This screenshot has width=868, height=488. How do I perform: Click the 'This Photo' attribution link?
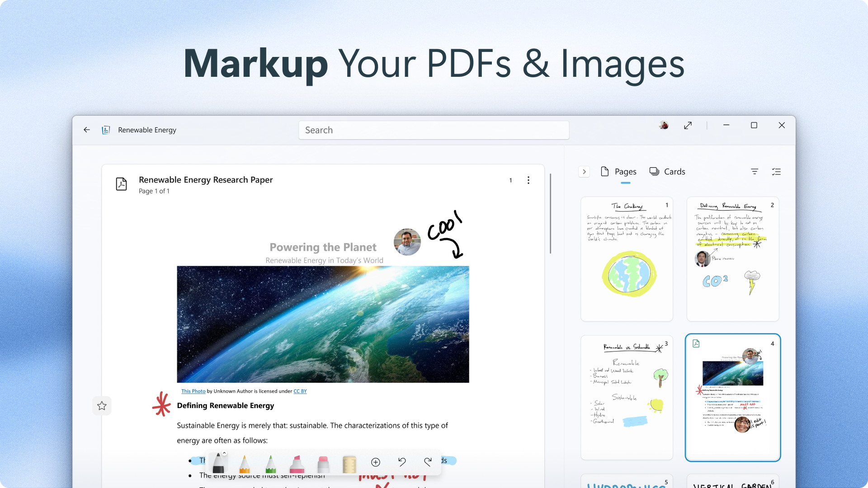pyautogui.click(x=193, y=391)
